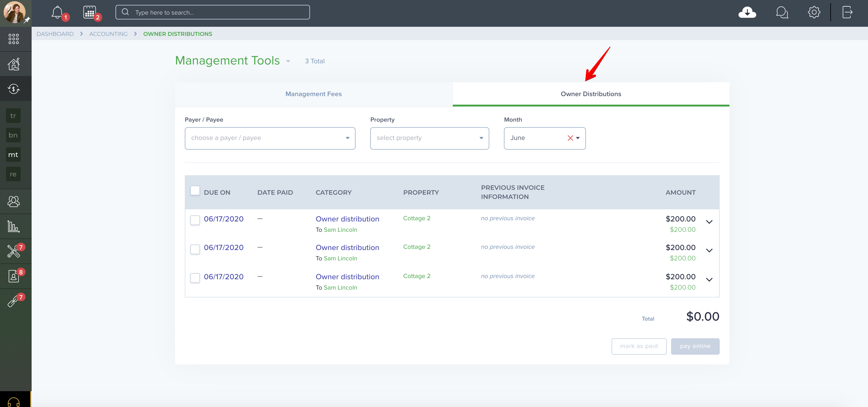868x407 pixels.
Task: Check the third Owner distribution row checkbox
Action: (x=195, y=278)
